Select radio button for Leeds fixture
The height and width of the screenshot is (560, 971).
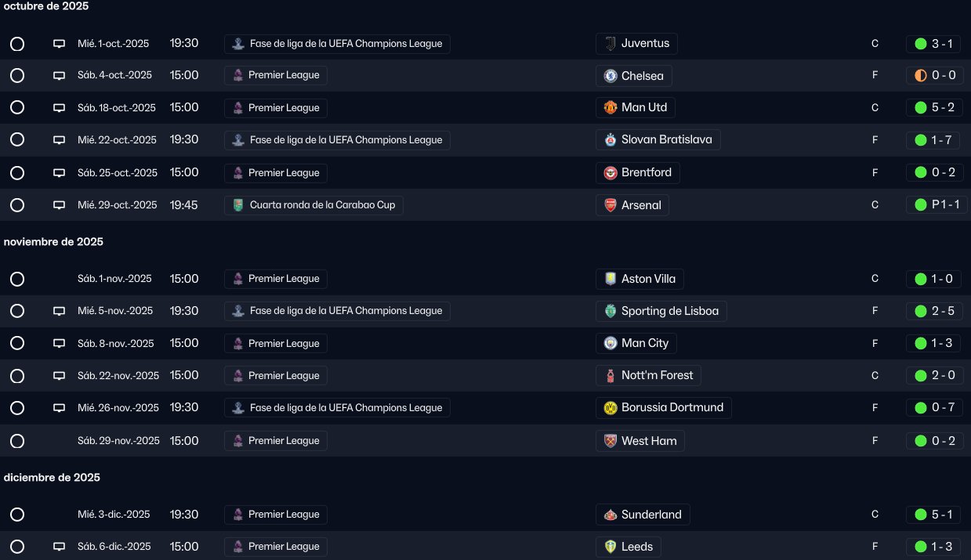pos(17,547)
